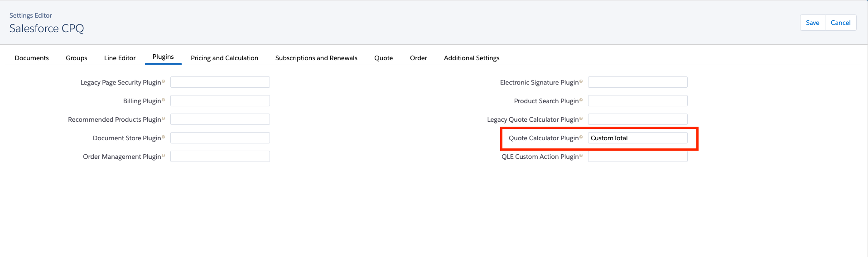Open the Documents tab
The height and width of the screenshot is (257, 868).
32,58
